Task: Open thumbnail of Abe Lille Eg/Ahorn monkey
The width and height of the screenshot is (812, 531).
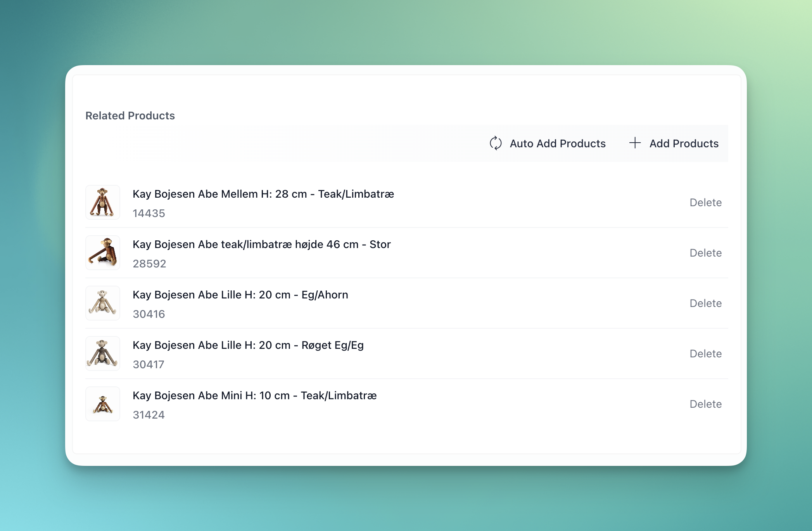Action: (103, 303)
